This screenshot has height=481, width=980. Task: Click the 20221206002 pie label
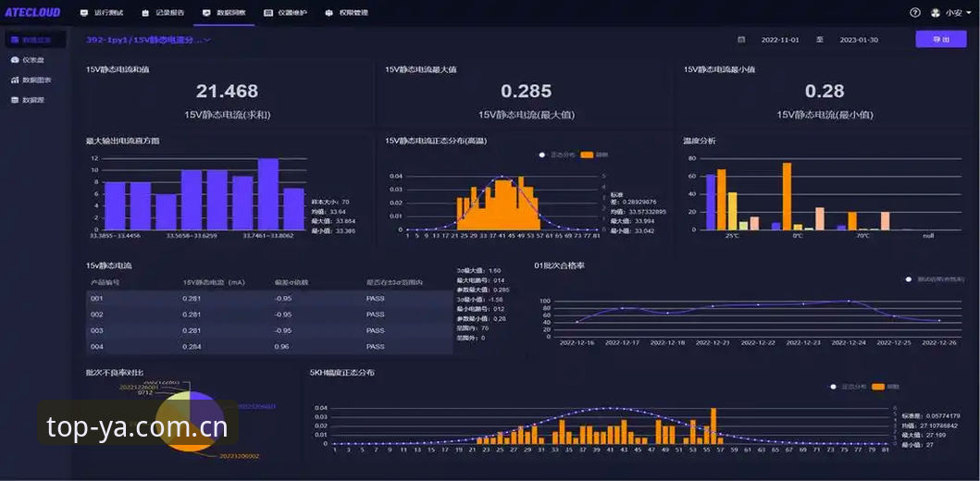coord(239,457)
